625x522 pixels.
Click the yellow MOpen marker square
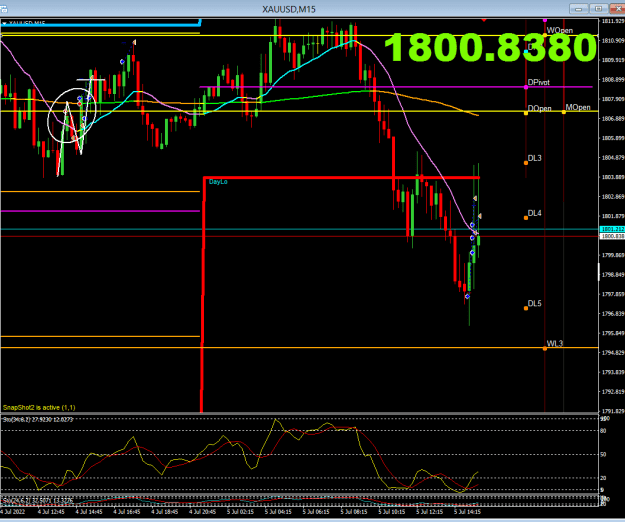[x=564, y=112]
